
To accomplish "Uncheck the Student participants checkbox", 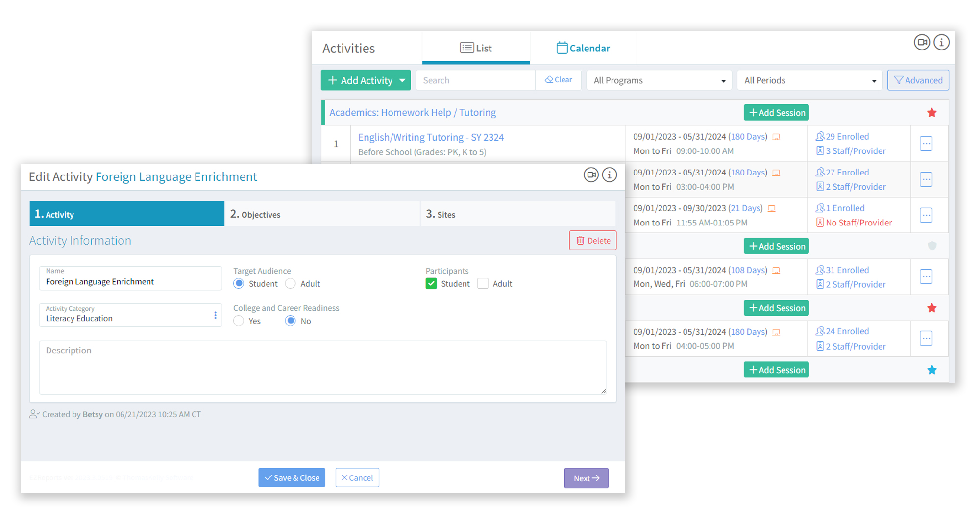I will pyautogui.click(x=431, y=284).
